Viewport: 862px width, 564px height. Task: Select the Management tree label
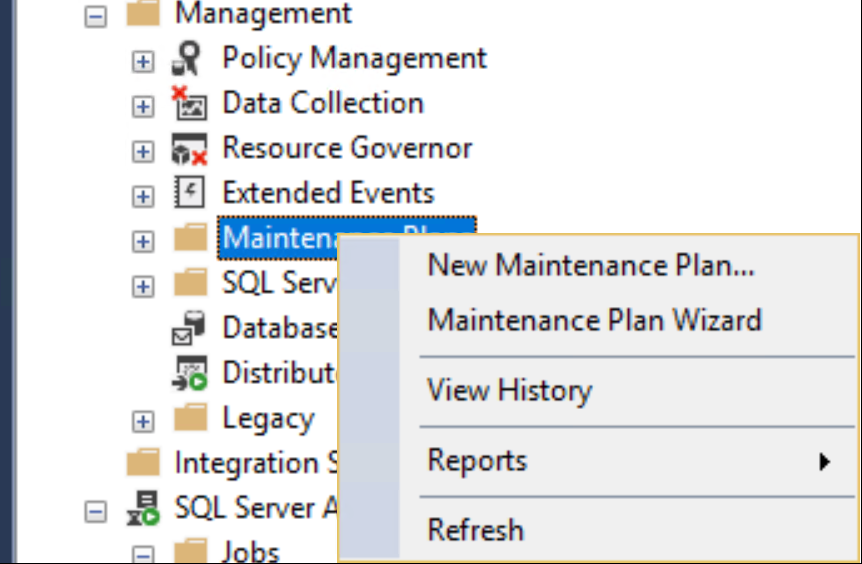263,13
